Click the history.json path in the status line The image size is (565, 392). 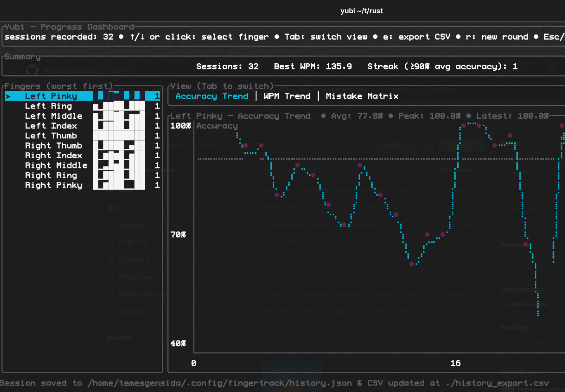[220, 383]
